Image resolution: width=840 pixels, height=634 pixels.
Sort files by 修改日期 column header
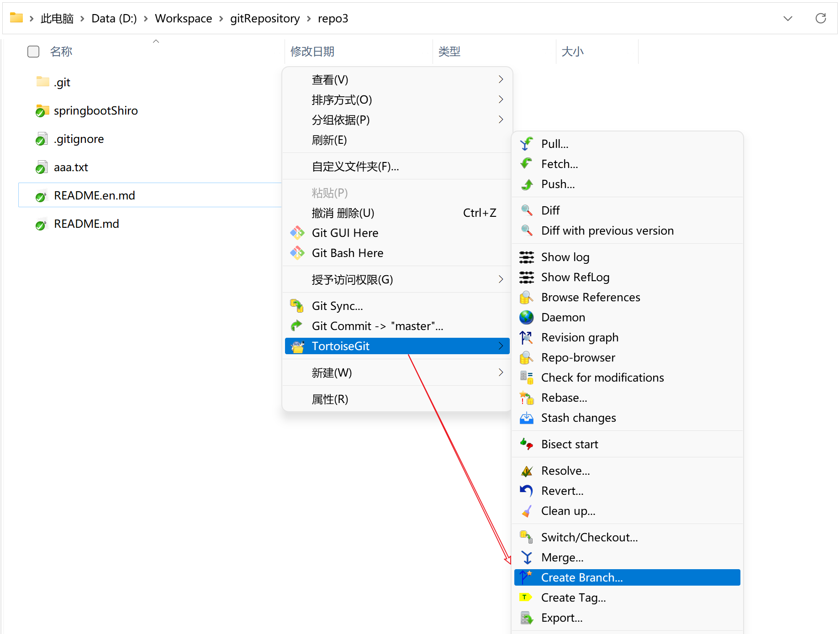(x=312, y=52)
